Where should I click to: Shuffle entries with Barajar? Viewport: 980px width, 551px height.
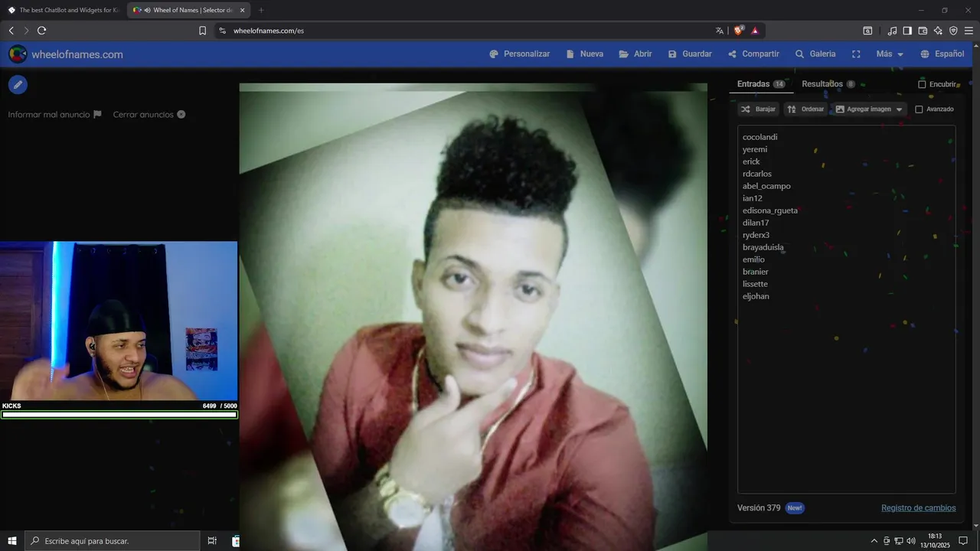(758, 109)
